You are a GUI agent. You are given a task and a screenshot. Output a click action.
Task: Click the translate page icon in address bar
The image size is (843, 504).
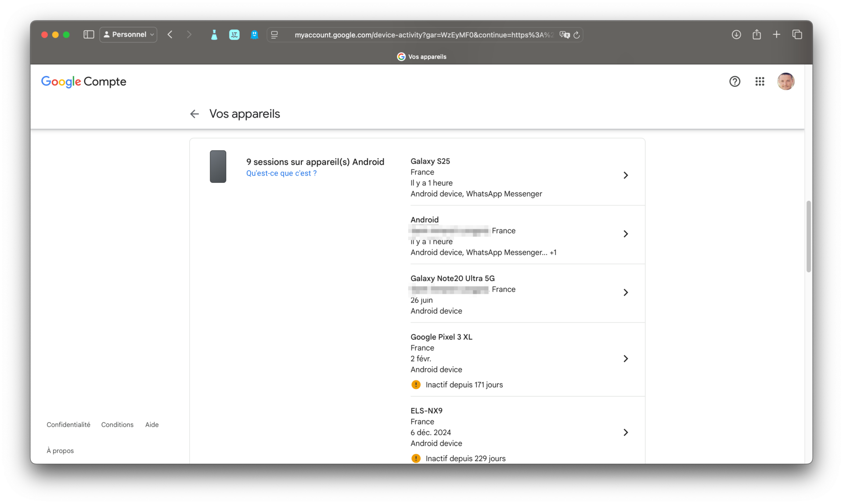(x=565, y=35)
